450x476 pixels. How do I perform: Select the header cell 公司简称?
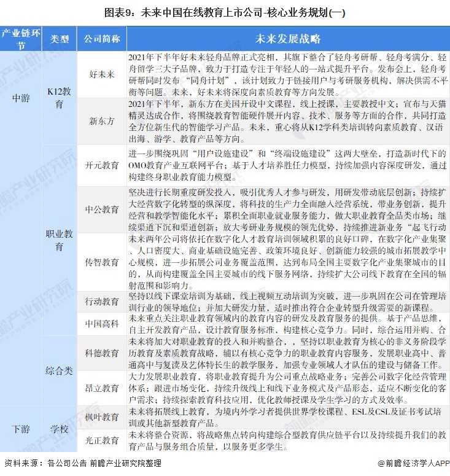tap(102, 39)
